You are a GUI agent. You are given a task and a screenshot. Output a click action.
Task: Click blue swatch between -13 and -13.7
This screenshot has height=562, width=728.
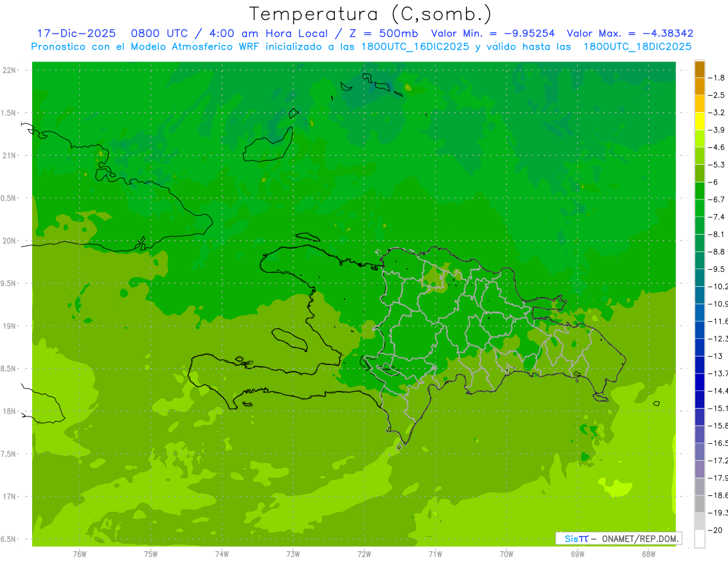point(699,365)
